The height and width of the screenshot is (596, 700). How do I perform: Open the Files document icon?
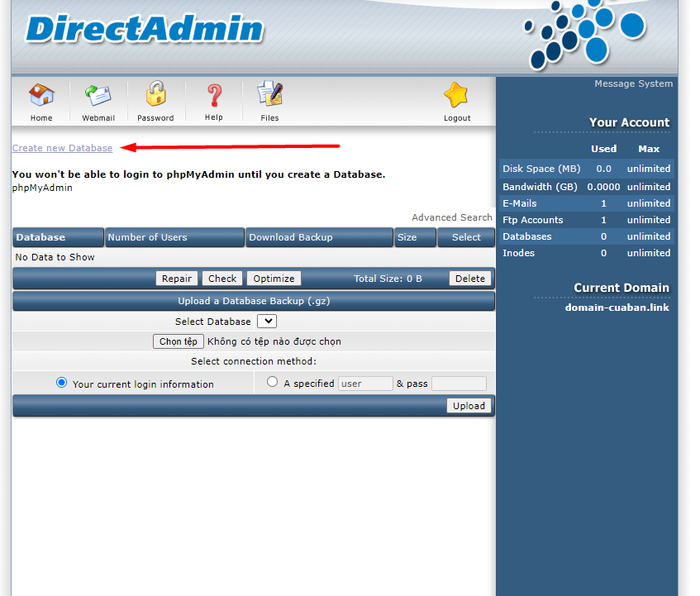tap(269, 93)
